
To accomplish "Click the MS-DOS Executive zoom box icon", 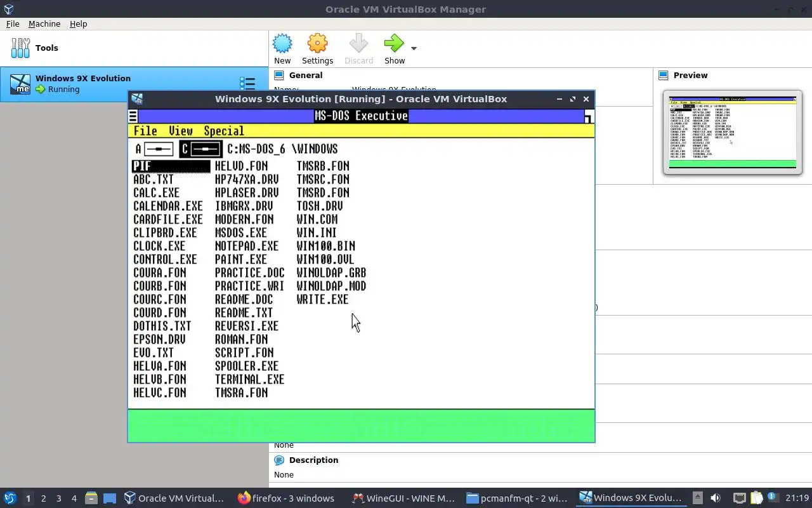I will point(589,117).
